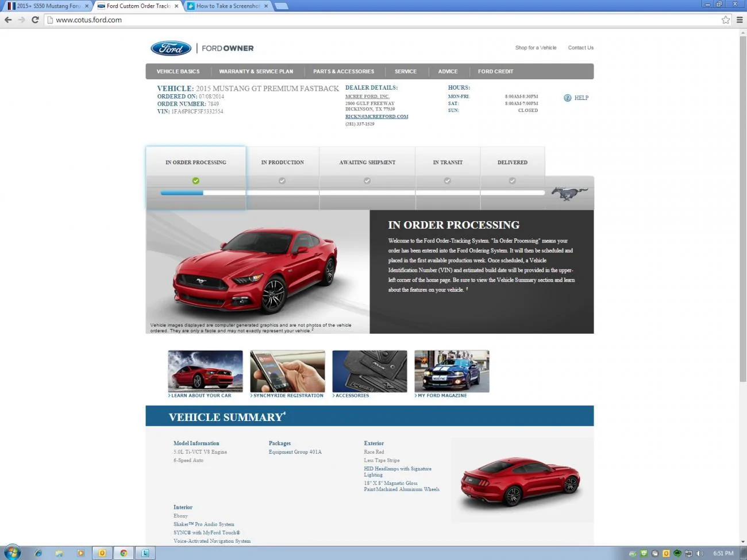Image resolution: width=747 pixels, height=560 pixels.
Task: Go back with the browser back arrow
Action: [8, 20]
